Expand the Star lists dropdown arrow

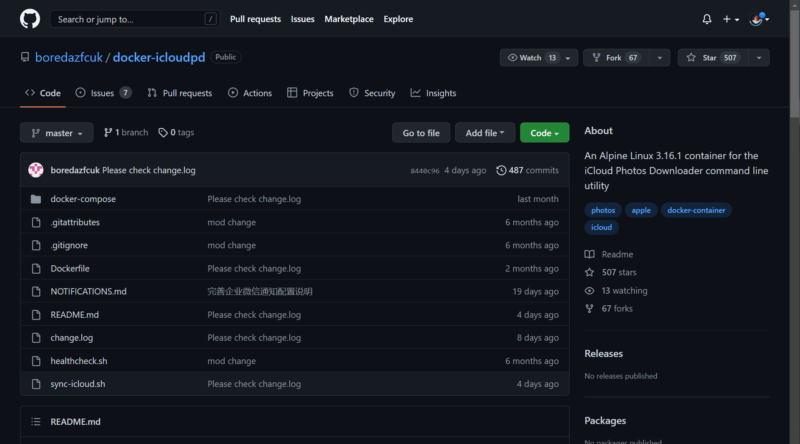759,58
